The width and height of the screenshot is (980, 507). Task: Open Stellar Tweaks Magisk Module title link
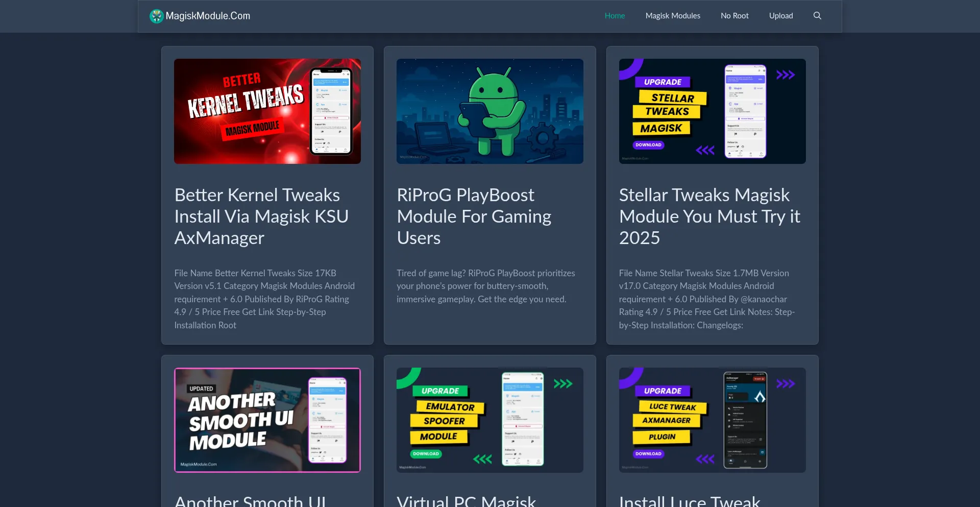pos(709,216)
